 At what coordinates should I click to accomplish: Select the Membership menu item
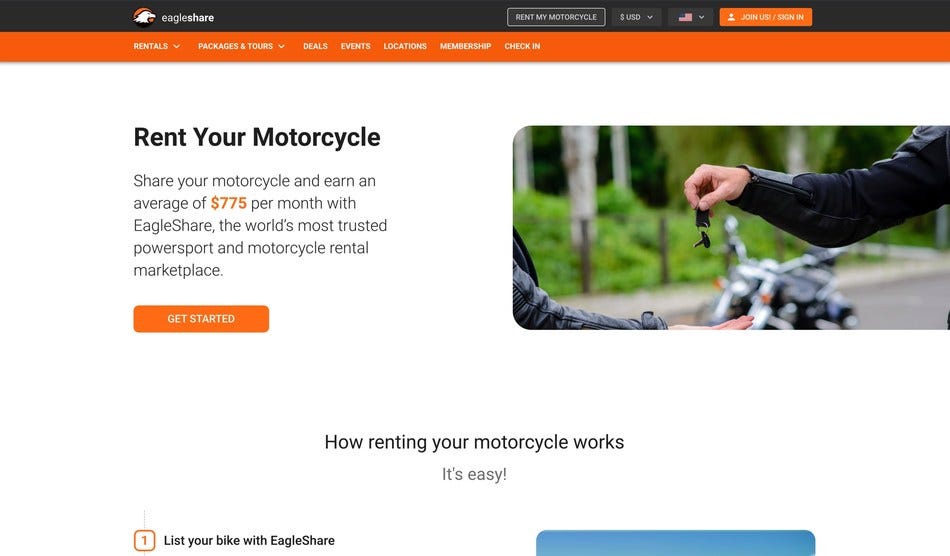pos(465,46)
